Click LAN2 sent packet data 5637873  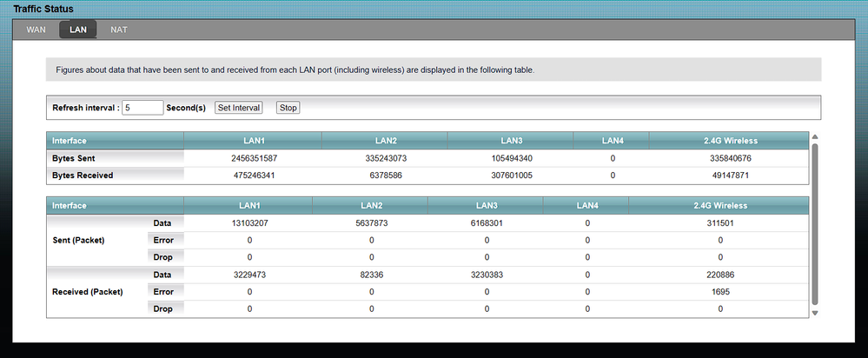coord(371,223)
